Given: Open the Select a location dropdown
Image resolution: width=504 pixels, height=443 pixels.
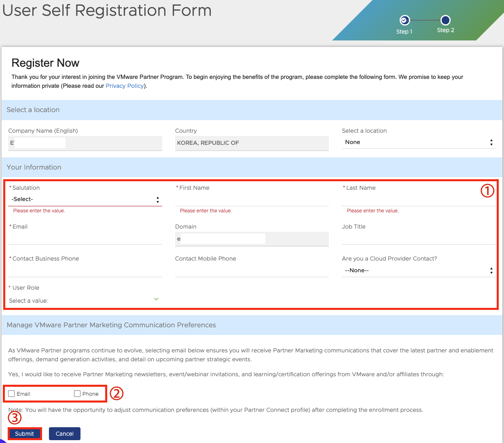Looking at the screenshot, I should click(418, 142).
